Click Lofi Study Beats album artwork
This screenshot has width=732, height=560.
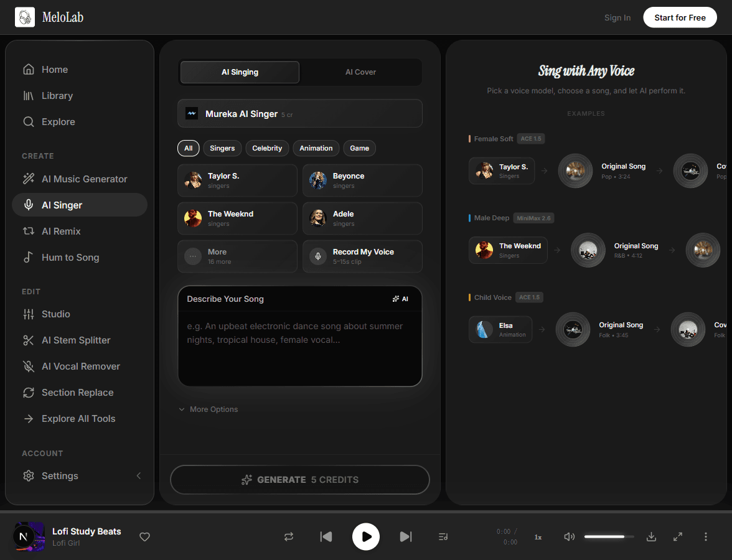point(29,536)
